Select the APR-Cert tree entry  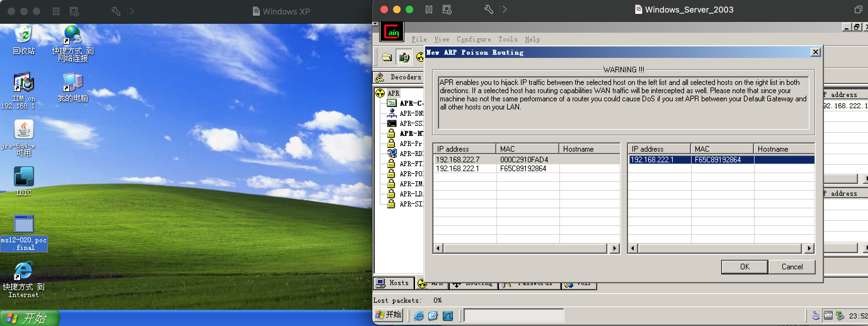click(x=411, y=103)
